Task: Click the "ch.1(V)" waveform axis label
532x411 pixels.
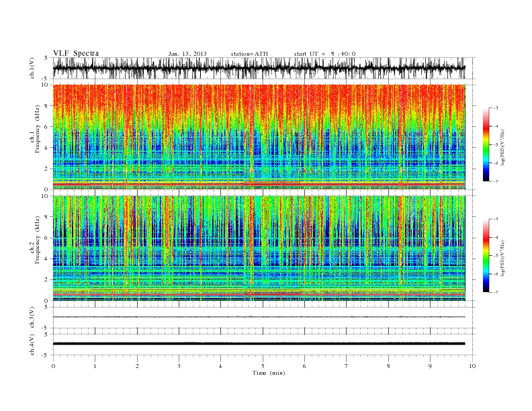Action: [x=32, y=68]
